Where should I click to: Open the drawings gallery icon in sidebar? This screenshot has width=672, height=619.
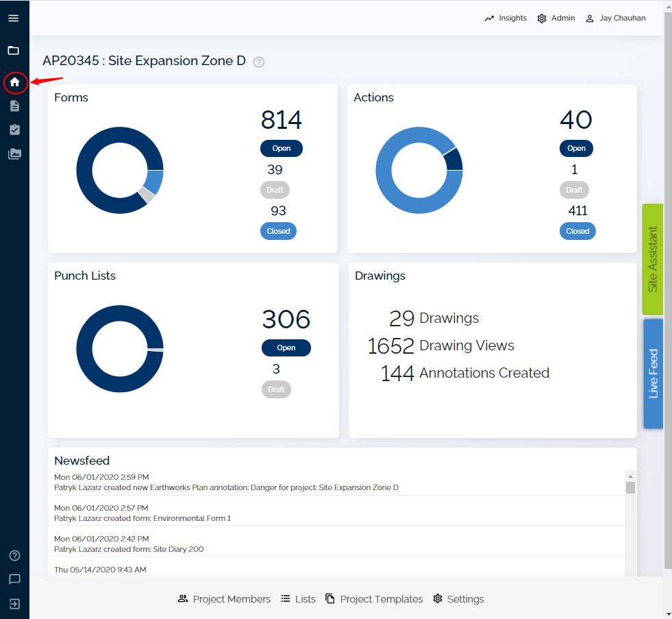click(x=14, y=154)
